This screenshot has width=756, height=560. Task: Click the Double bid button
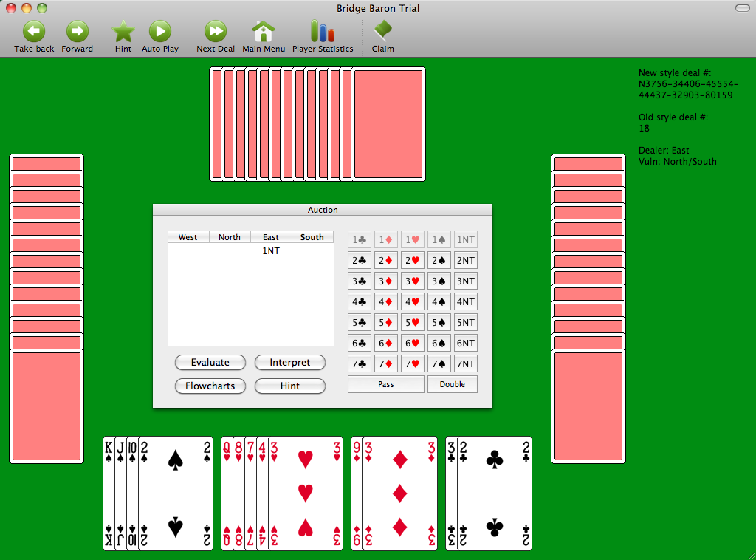453,384
